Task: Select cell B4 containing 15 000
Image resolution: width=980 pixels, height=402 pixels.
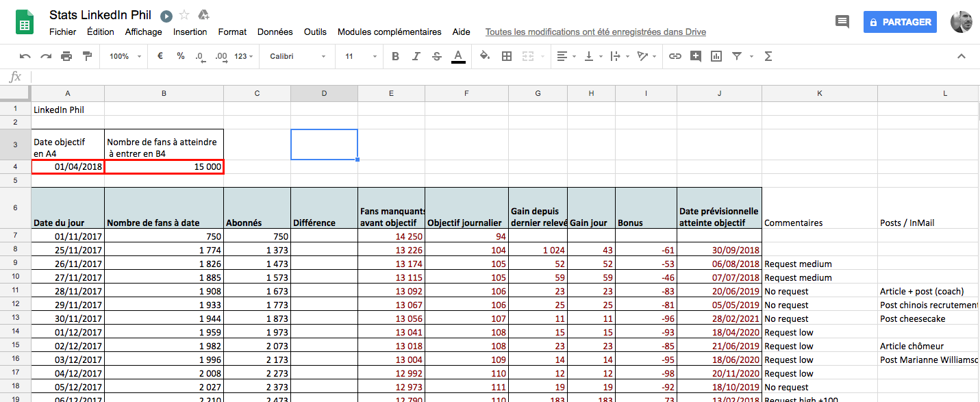Action: (164, 166)
